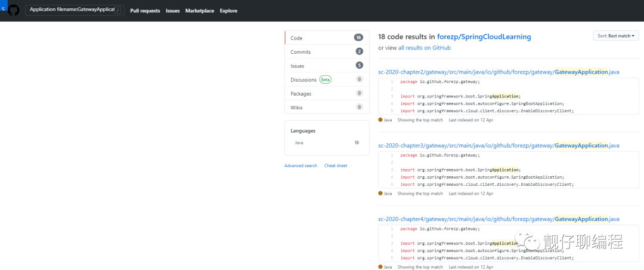Screen dimensions: 644x270
Task: Select the Commits results filter
Action: [327, 52]
